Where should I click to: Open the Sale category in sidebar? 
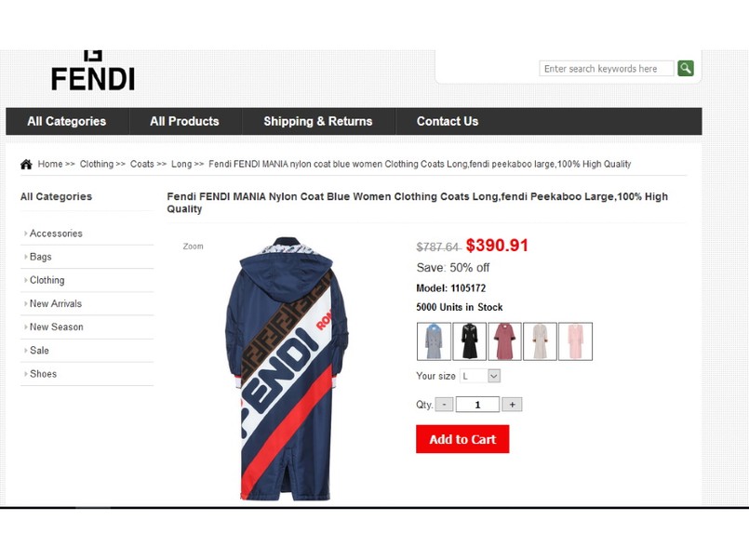point(39,351)
